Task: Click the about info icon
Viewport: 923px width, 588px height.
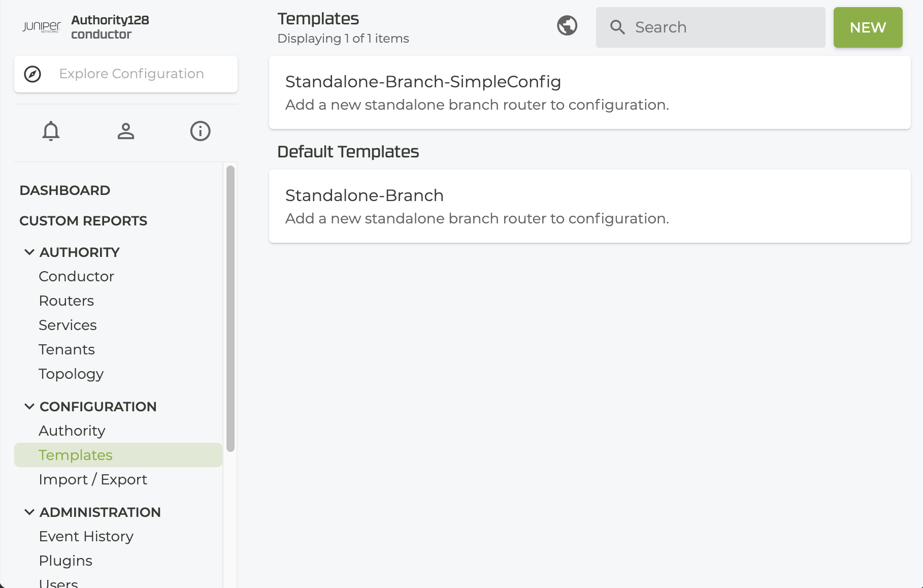Action: [x=200, y=131]
